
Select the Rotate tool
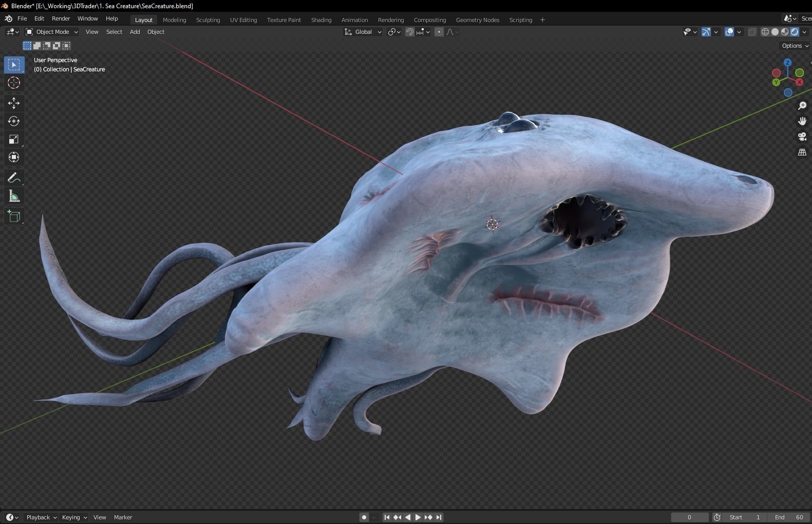(14, 121)
